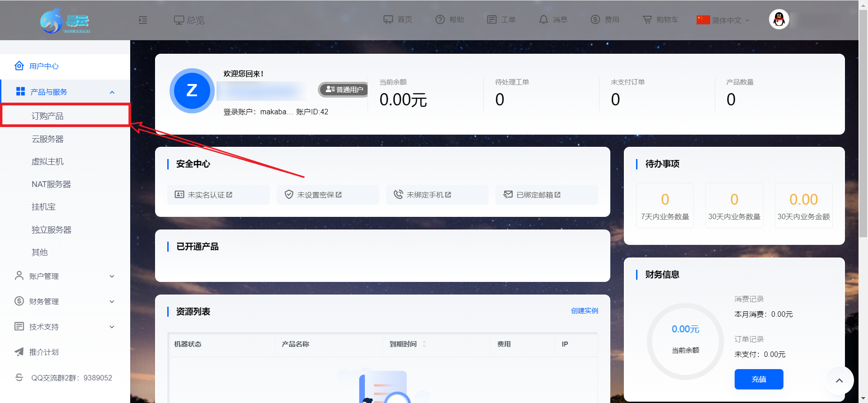Select 挂机宝 in the sidebar

coord(43,207)
